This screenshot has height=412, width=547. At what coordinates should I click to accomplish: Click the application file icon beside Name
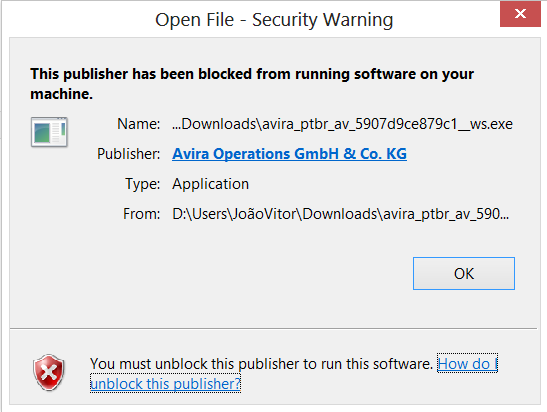click(49, 132)
